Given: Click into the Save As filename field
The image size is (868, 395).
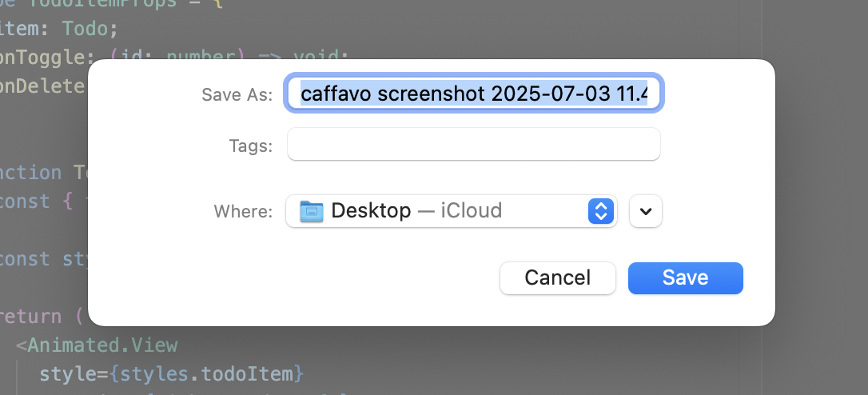Looking at the screenshot, I should [474, 95].
